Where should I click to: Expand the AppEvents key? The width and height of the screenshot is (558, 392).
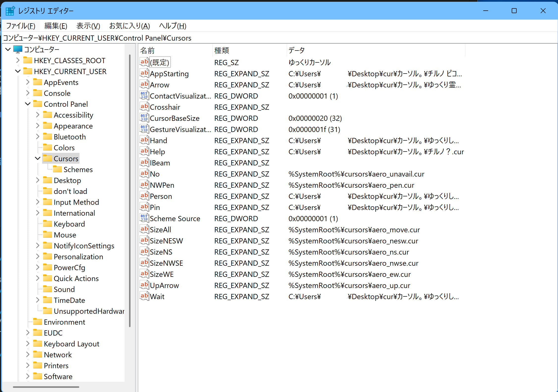(28, 82)
